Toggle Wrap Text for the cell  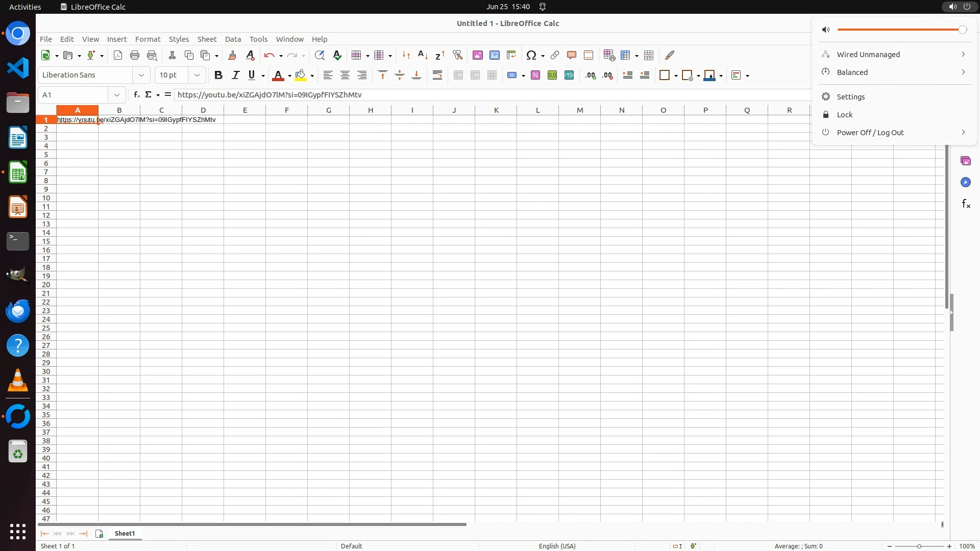(437, 76)
